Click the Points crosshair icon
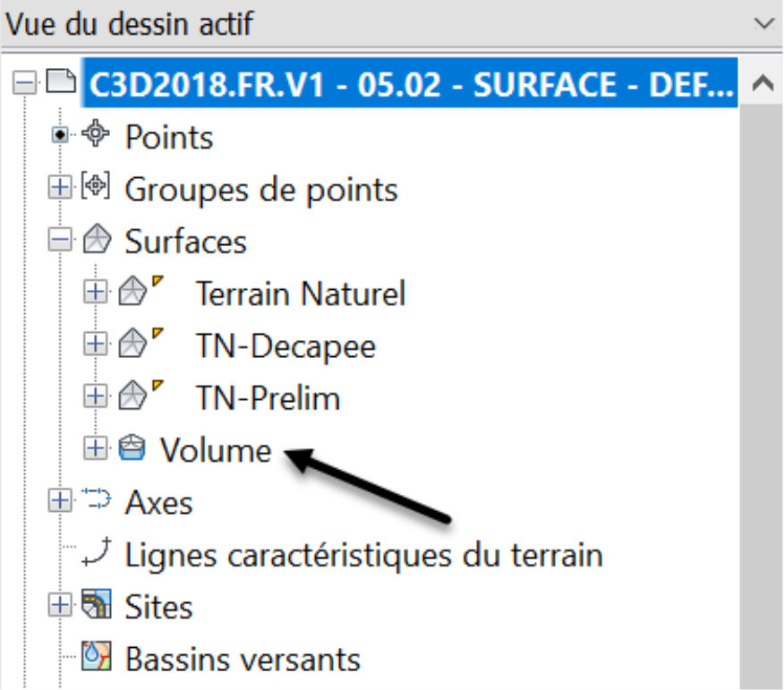The height and width of the screenshot is (690, 784). pyautogui.click(x=96, y=133)
